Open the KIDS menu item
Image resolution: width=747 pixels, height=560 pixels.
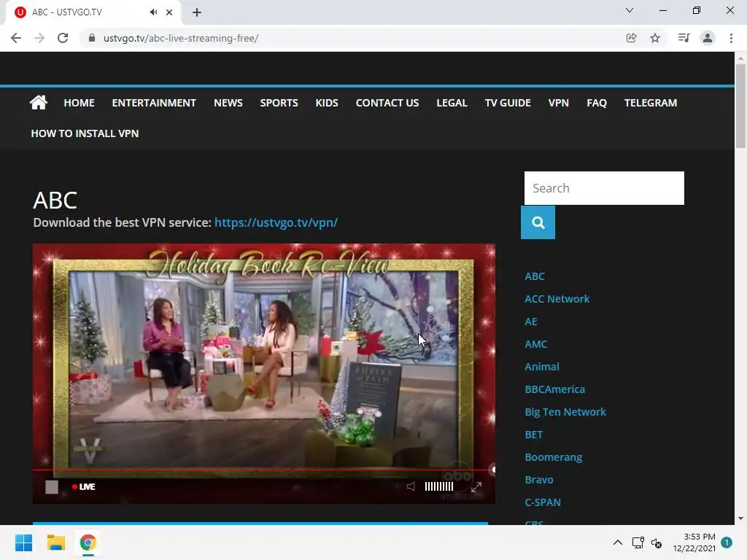click(x=327, y=103)
